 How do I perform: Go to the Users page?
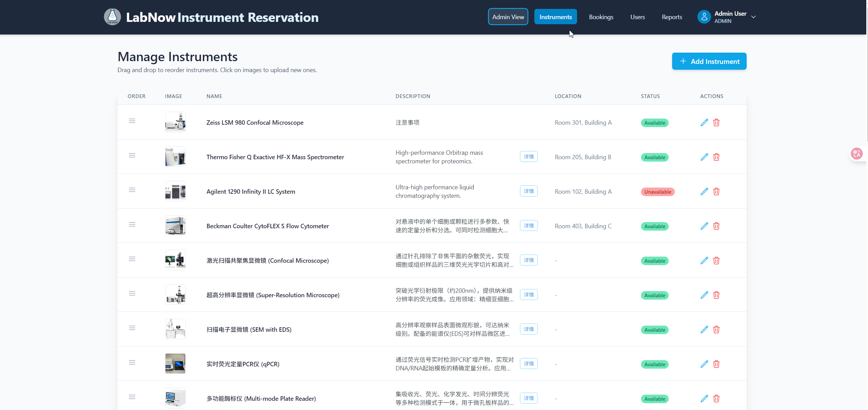(x=638, y=17)
